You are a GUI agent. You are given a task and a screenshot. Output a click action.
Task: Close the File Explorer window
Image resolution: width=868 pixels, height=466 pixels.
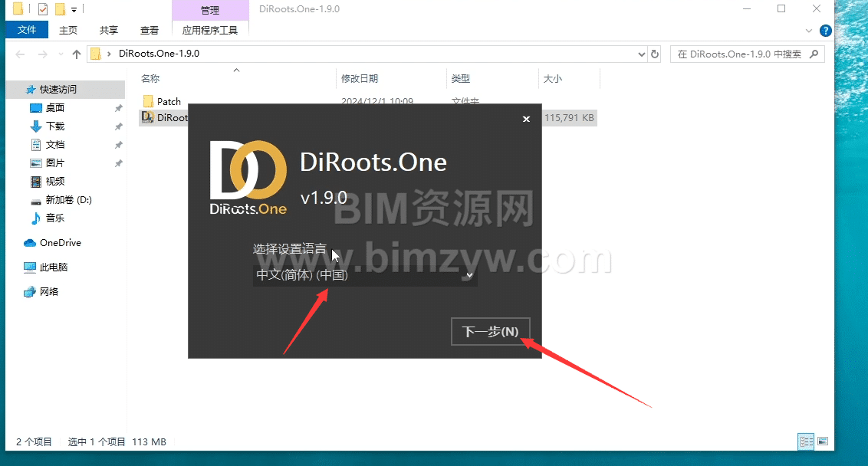point(817,9)
